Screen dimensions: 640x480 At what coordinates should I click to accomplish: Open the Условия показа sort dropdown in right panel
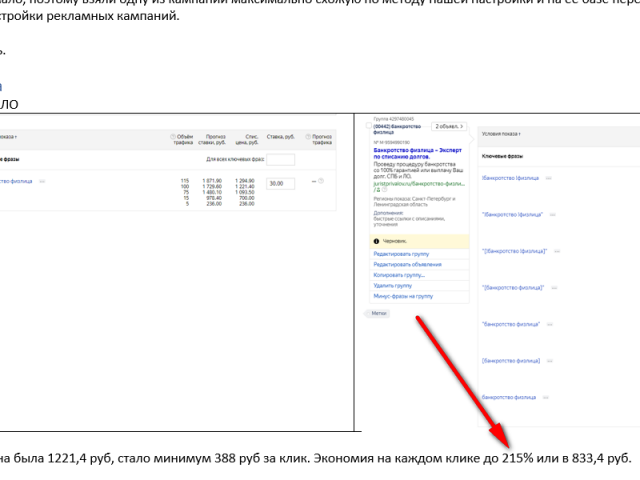pyautogui.click(x=501, y=134)
